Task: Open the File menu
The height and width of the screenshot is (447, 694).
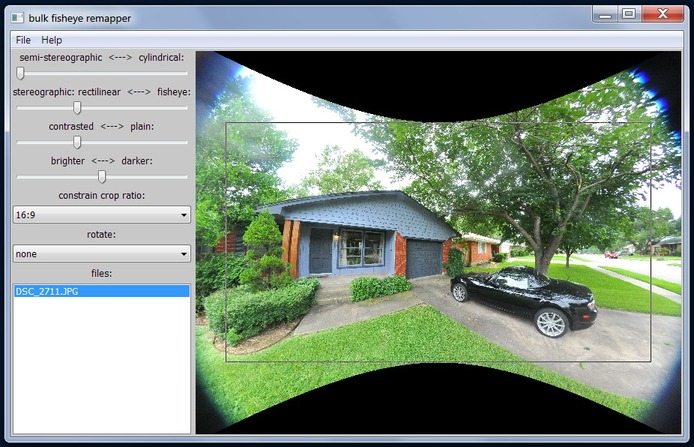Action: [x=23, y=40]
